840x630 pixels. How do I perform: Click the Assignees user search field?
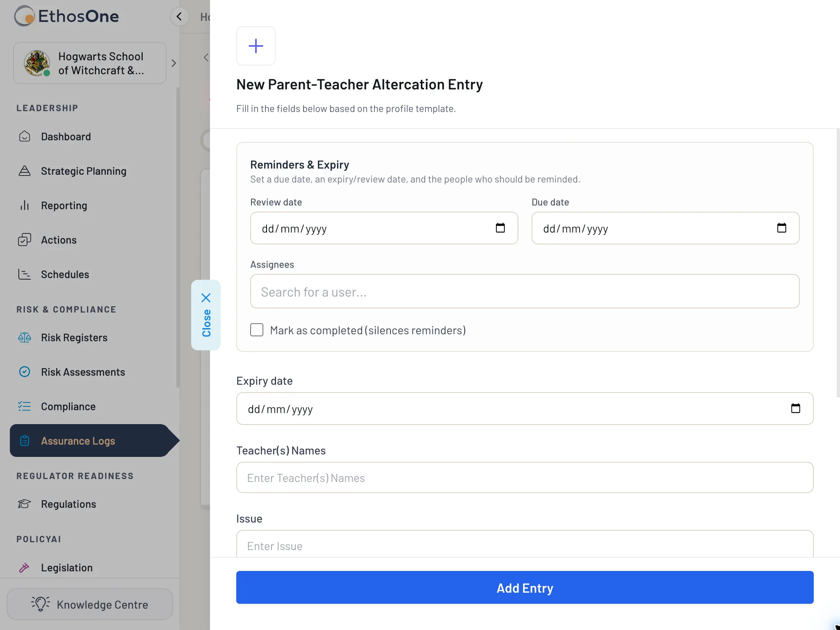pyautogui.click(x=525, y=292)
